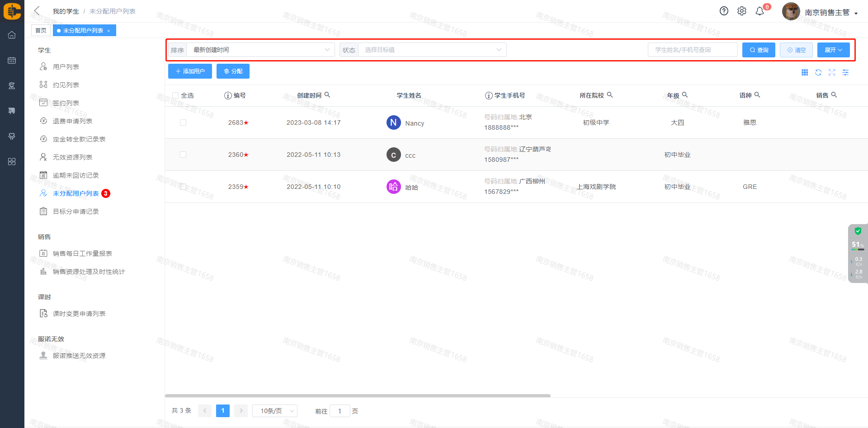Click the student name/phone search field
This screenshot has width=868, height=428.
tap(692, 50)
